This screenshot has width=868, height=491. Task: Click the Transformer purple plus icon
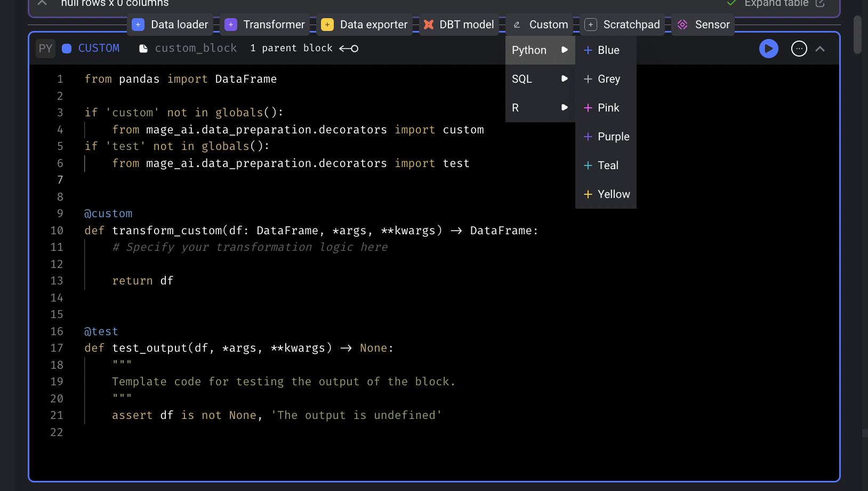click(231, 25)
